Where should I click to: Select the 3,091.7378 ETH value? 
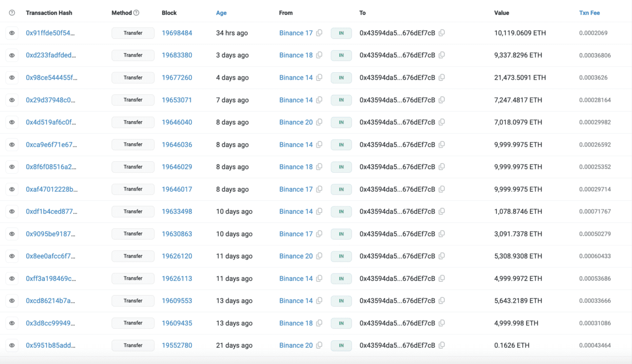pyautogui.click(x=518, y=234)
